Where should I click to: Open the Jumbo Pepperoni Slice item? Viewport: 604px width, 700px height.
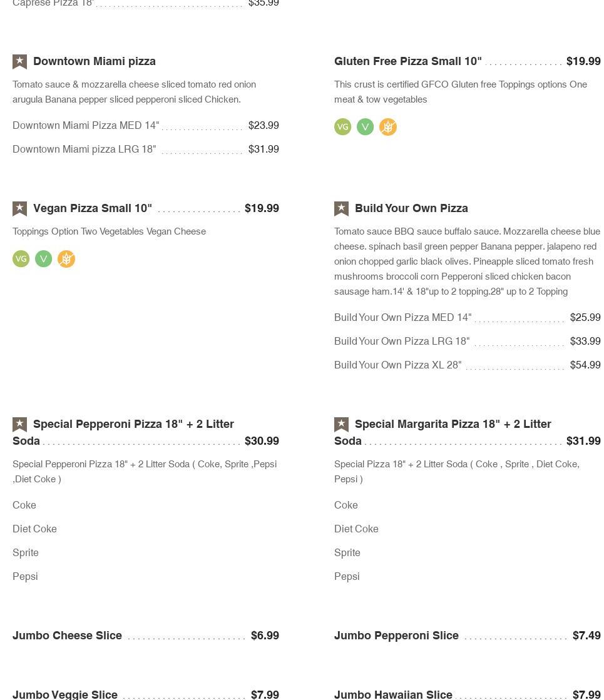396,636
